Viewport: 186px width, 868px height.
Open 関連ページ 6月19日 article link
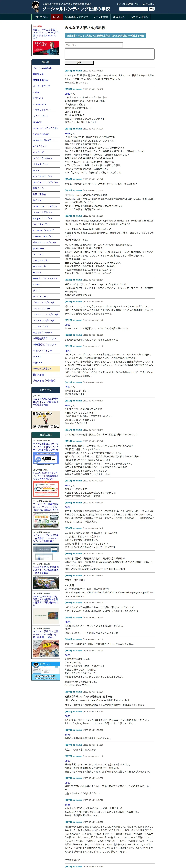point(46,402)
